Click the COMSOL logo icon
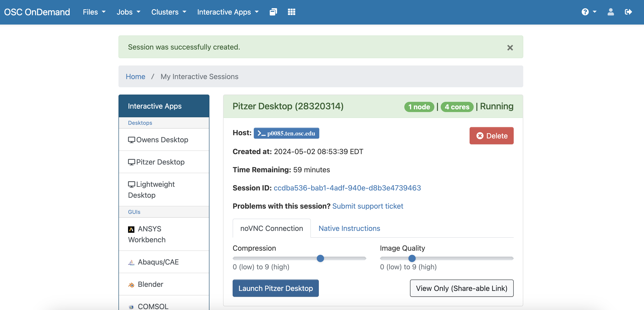Screen dimensions: 644x310 point(131,307)
